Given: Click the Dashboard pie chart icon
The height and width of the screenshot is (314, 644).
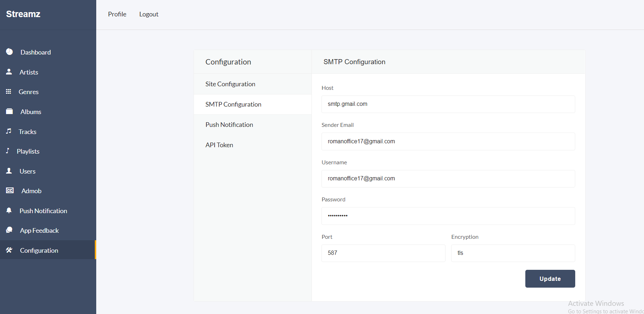Looking at the screenshot, I should [x=9, y=52].
